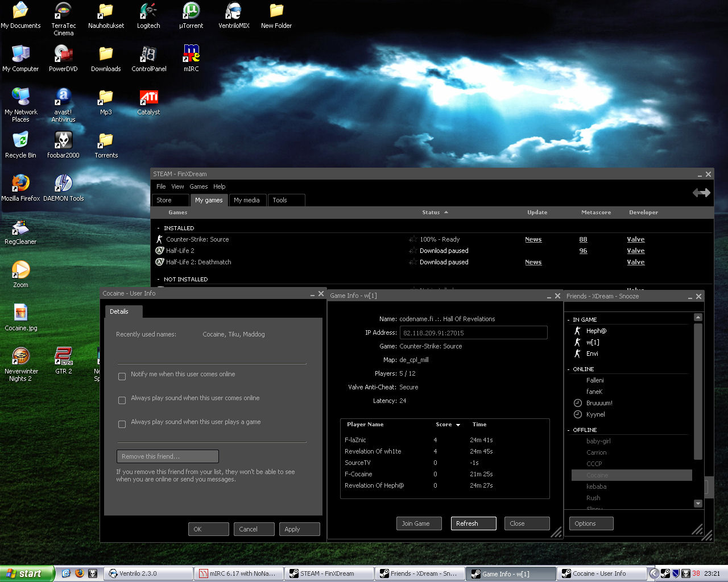728x582 pixels.
Task: Click the friends list scrollbar down arrow
Action: click(698, 504)
